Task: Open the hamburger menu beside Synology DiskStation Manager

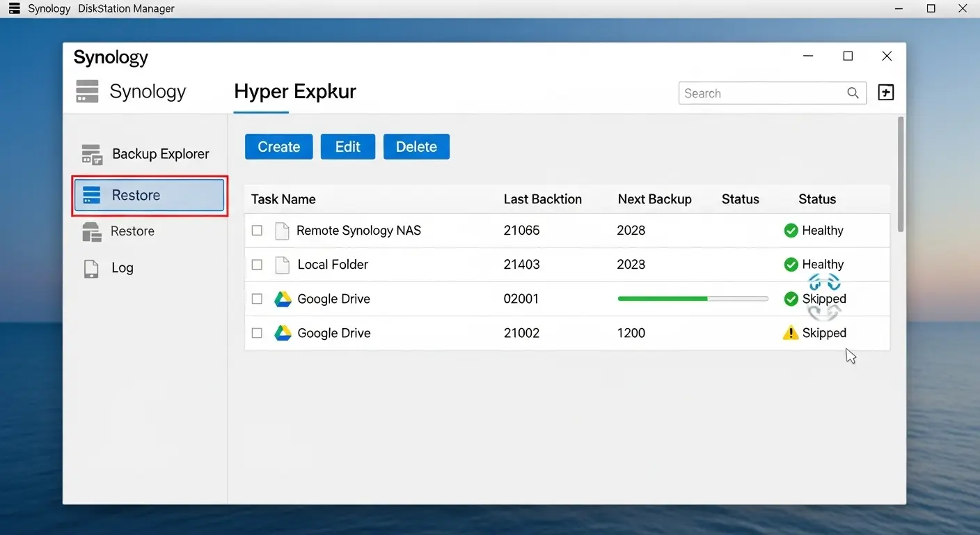Action: (x=14, y=8)
